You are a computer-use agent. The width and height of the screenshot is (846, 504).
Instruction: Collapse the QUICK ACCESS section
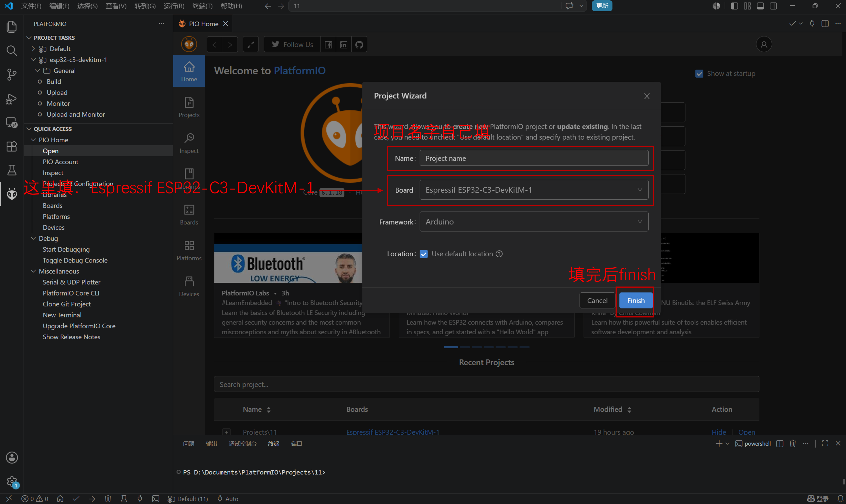point(29,129)
